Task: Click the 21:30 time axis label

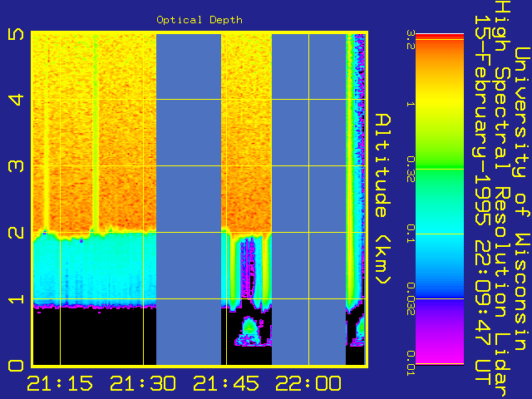Action: [x=143, y=383]
